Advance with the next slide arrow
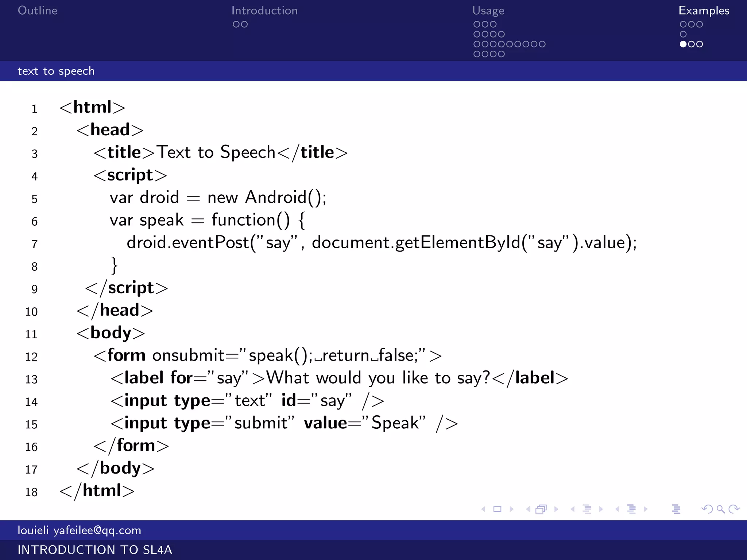Screen dimensions: 747x560 512,509
